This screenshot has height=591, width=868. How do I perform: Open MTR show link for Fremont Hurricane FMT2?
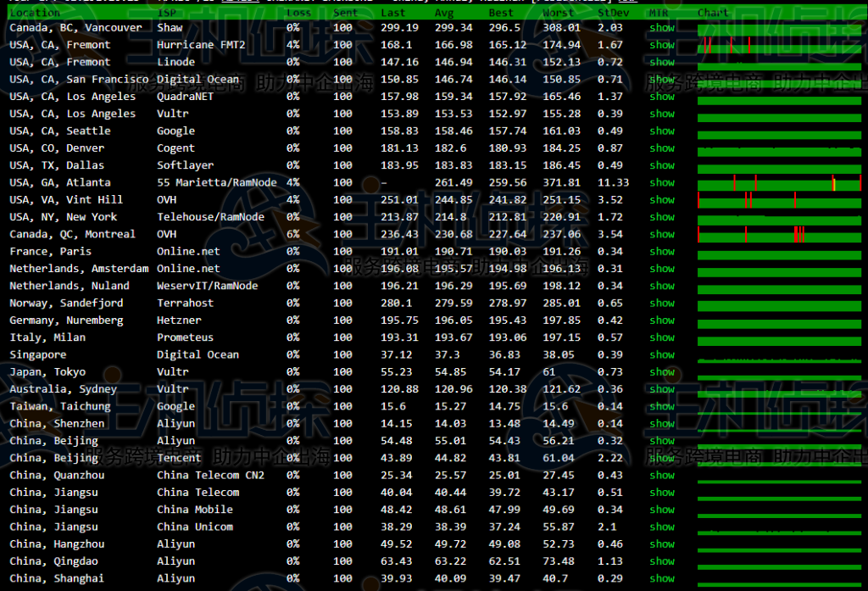click(662, 45)
